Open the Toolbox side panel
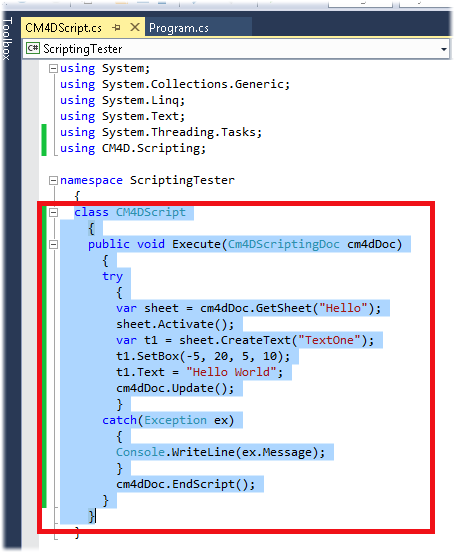Screen dimensions: 457x554 point(8,39)
